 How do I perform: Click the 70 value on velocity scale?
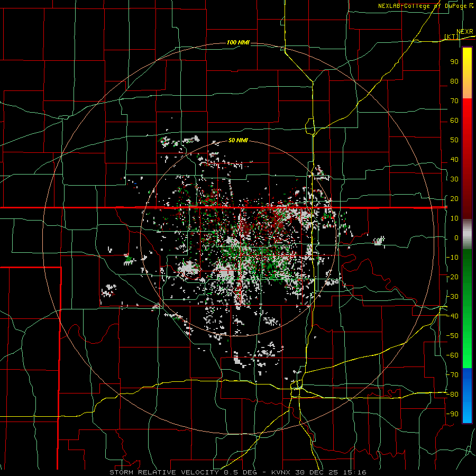point(454,101)
